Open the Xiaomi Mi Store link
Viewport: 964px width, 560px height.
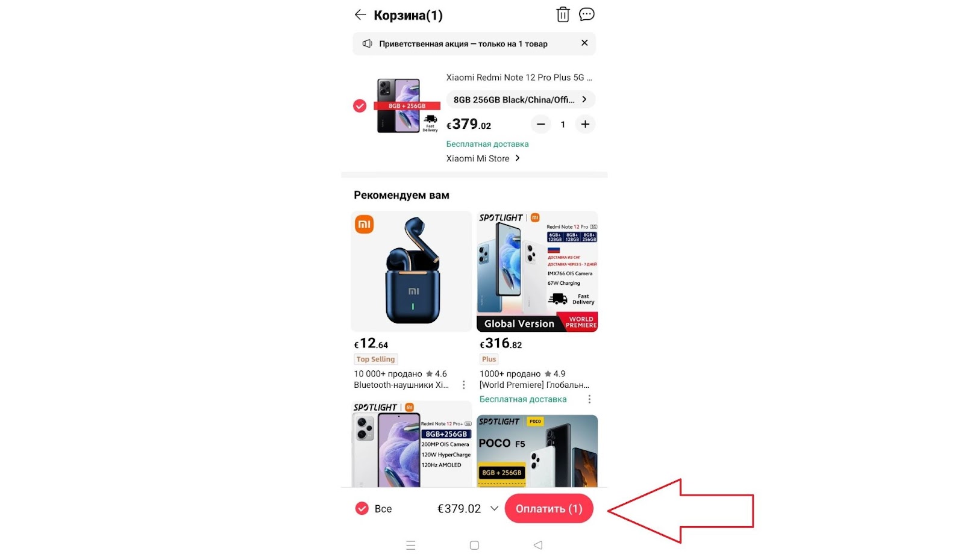click(x=483, y=159)
